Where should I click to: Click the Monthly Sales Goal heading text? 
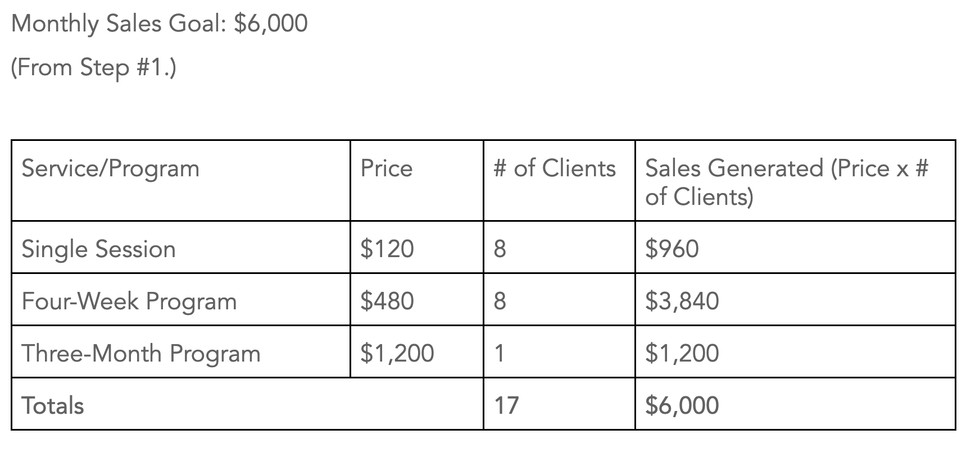point(160,24)
